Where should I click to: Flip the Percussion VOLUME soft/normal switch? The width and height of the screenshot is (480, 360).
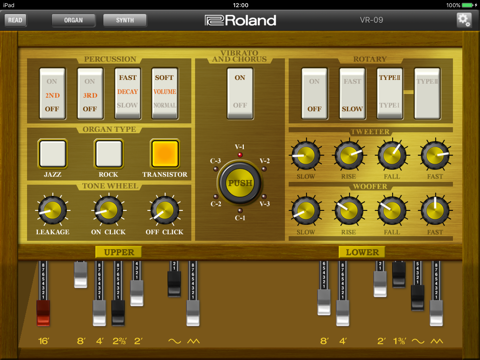point(165,94)
